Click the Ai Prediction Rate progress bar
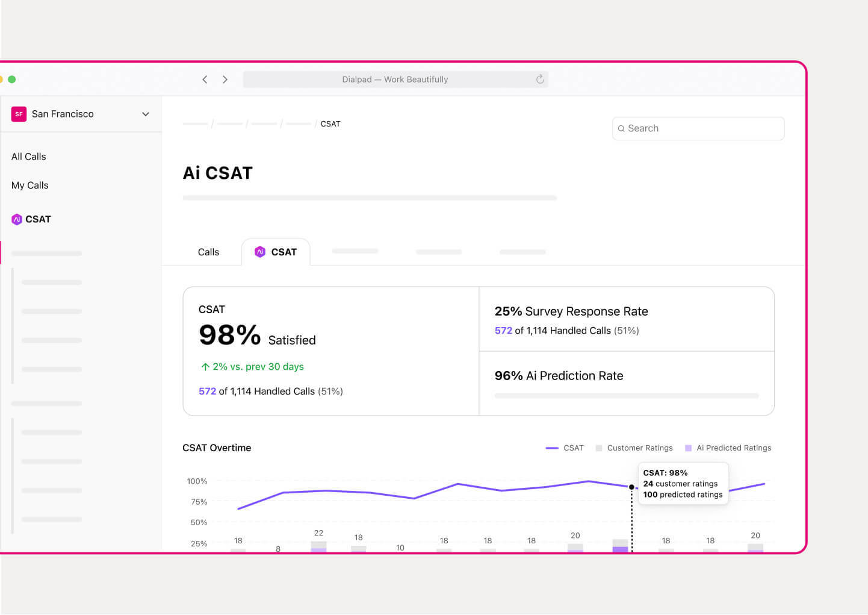 click(x=627, y=396)
